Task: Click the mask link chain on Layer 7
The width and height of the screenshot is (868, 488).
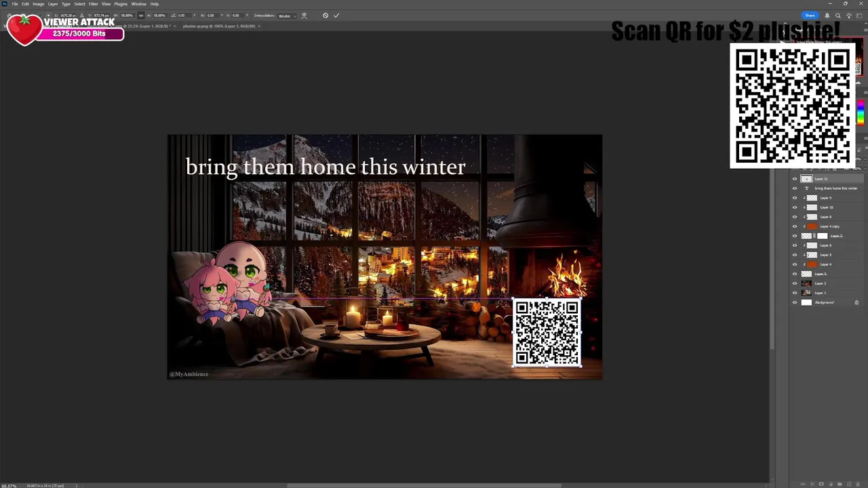Action: point(814,236)
